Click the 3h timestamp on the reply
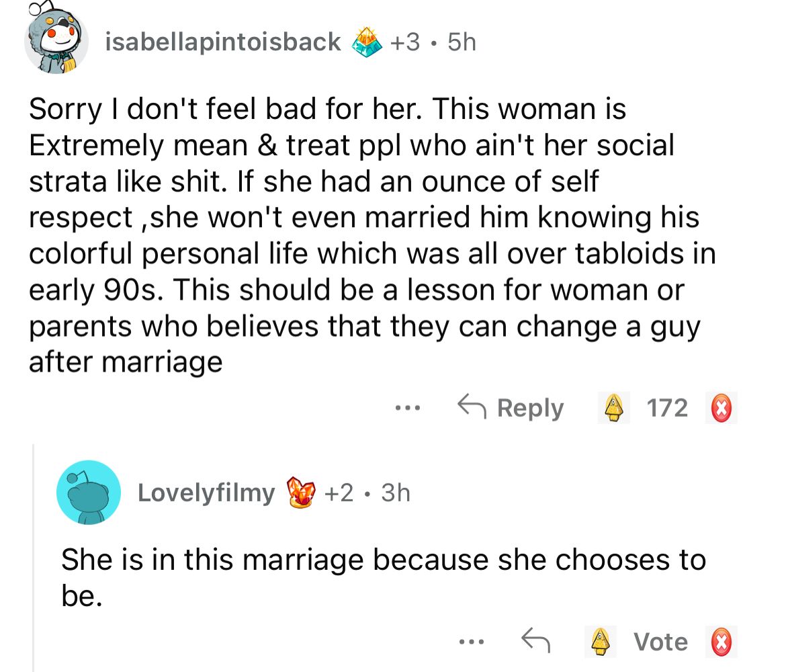This screenshot has width=786, height=672. 396,493
